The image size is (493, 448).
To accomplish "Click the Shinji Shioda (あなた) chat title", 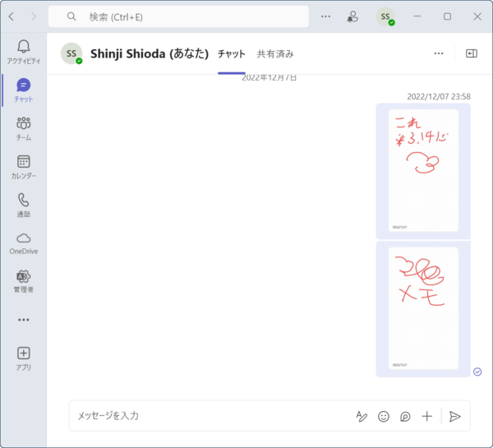I will point(150,53).
